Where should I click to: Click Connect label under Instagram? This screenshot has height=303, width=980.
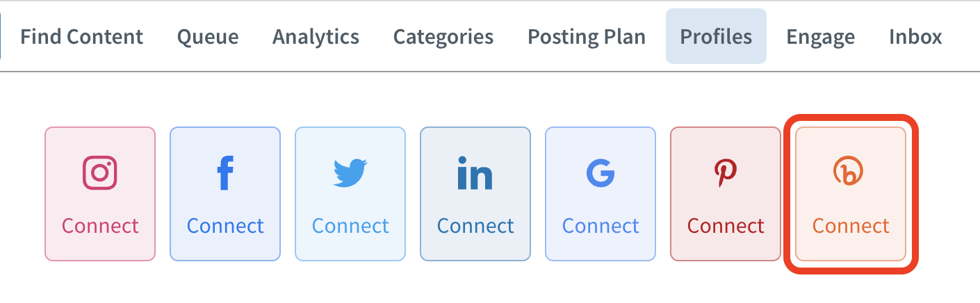coord(100,226)
